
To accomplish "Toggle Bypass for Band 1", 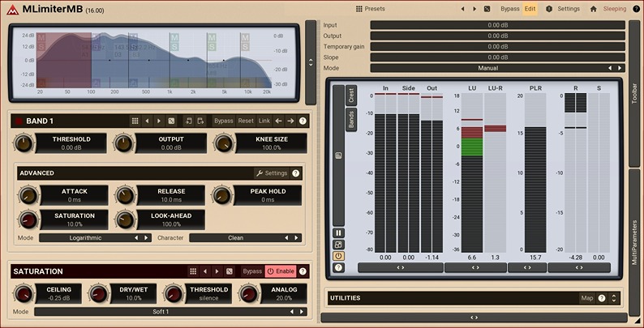I will [223, 121].
